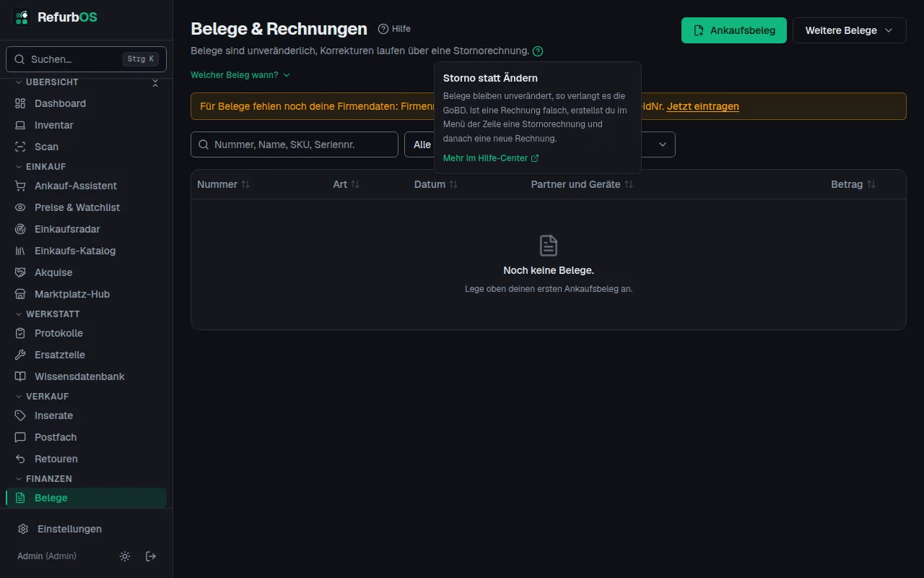Image resolution: width=924 pixels, height=578 pixels.
Task: Collapse the EINKAUF sidebar section
Action: (40, 167)
